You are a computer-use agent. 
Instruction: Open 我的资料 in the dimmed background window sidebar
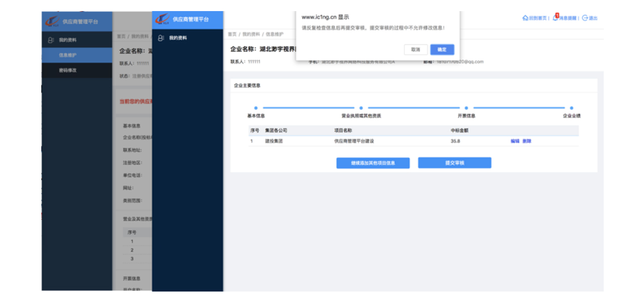tap(63, 40)
